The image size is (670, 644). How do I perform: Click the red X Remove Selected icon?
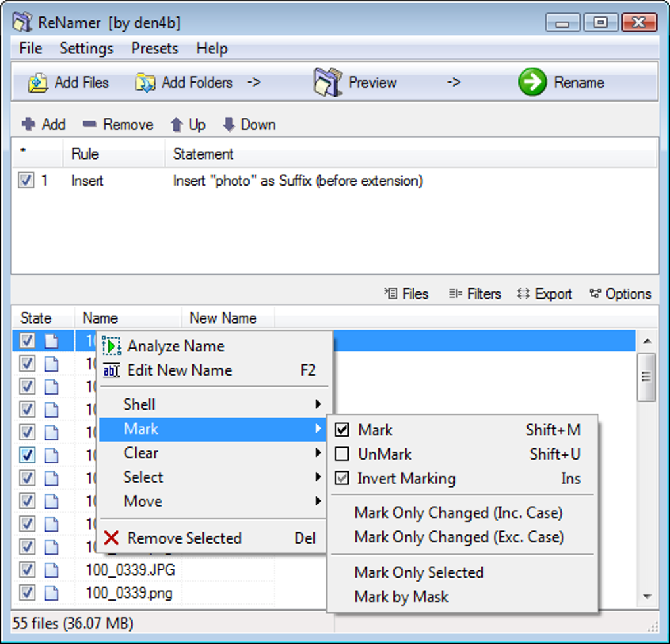tap(112, 538)
